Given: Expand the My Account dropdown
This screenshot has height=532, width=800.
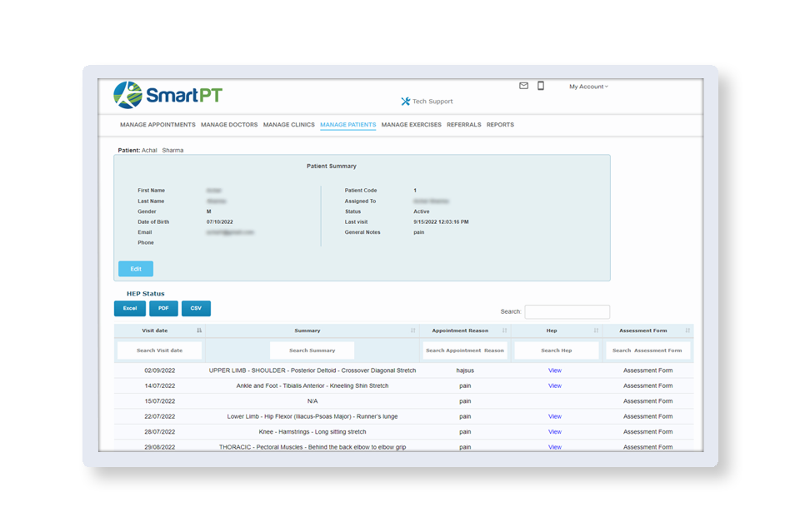Looking at the screenshot, I should coord(588,87).
